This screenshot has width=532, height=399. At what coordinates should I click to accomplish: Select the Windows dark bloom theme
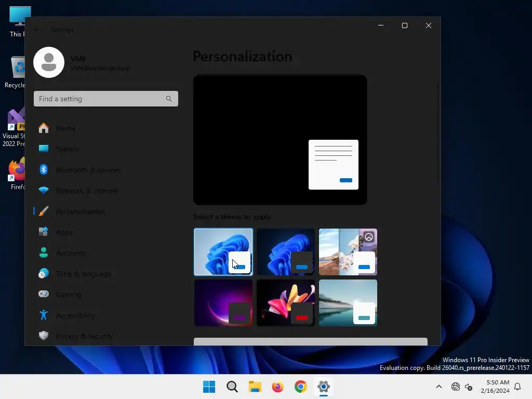coord(286,252)
